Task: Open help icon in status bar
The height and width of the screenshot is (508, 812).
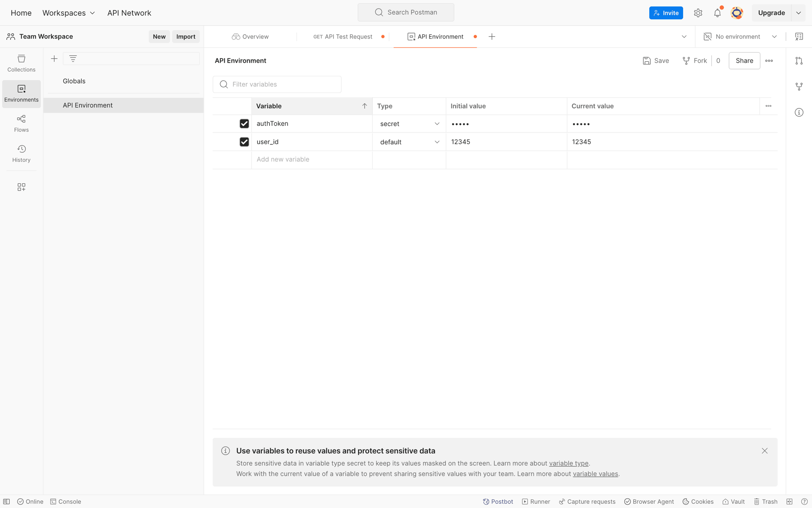Action: (x=804, y=502)
